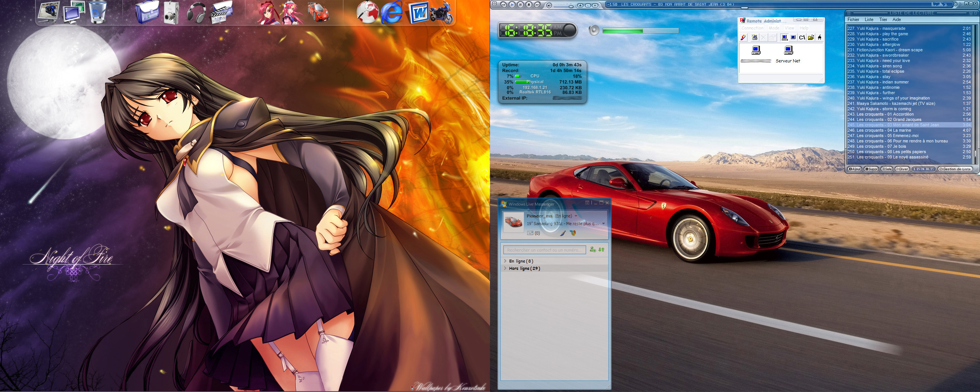Open the blue motorcycle dock icon
980x392 pixels.
[441, 13]
